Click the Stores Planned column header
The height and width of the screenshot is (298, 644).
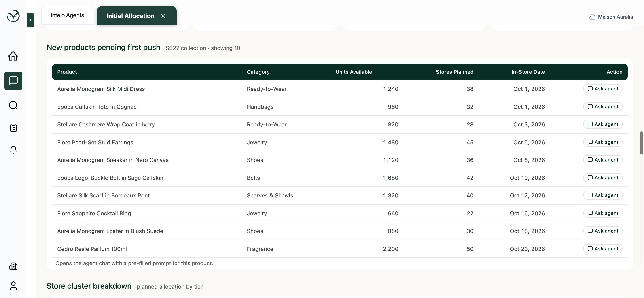[455, 72]
